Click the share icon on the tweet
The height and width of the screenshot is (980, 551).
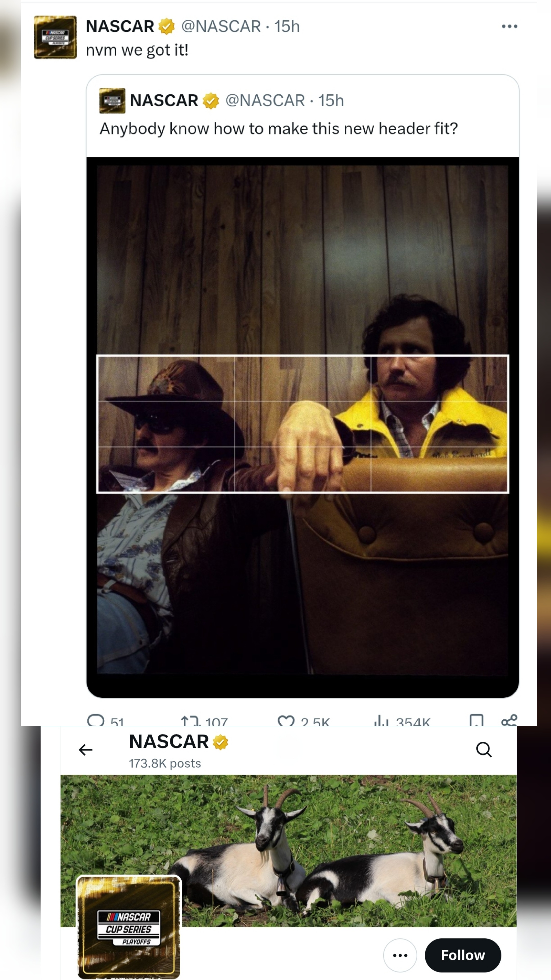[x=509, y=720]
